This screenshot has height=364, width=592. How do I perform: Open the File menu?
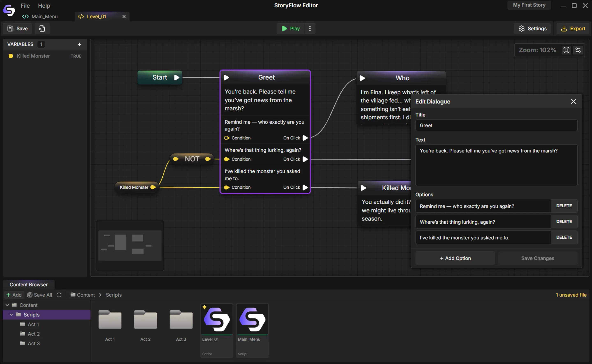[25, 6]
